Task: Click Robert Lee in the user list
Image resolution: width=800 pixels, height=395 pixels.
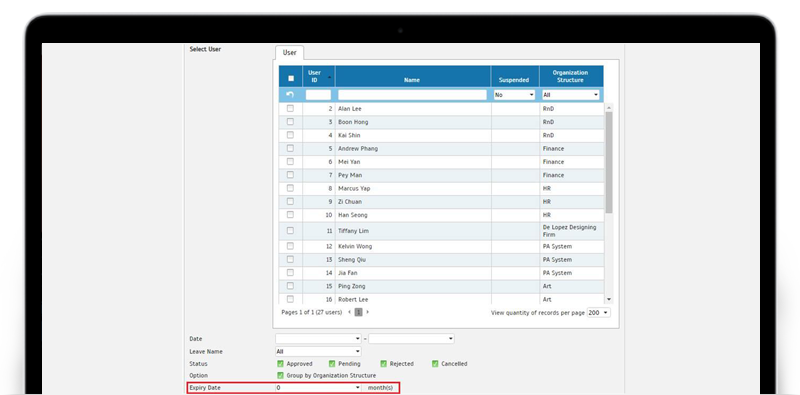Action: [x=353, y=300]
